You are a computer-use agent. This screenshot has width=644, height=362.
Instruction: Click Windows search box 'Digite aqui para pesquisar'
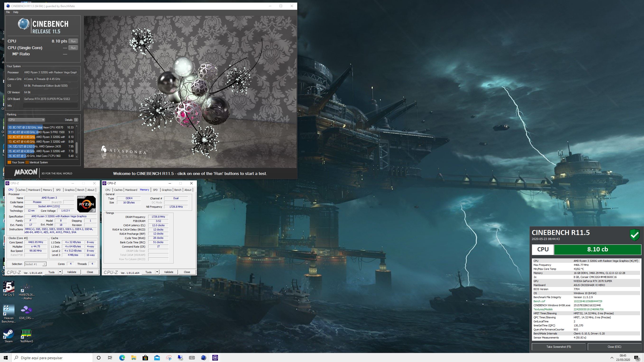[52, 358]
